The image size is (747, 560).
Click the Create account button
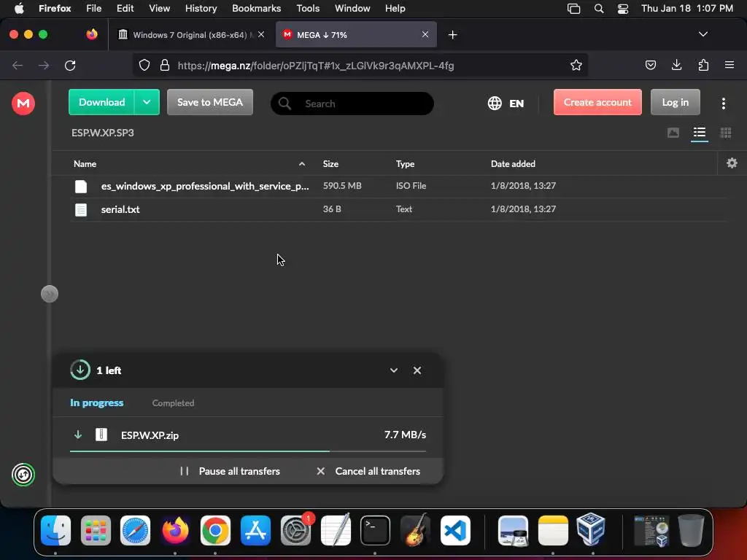(x=597, y=102)
